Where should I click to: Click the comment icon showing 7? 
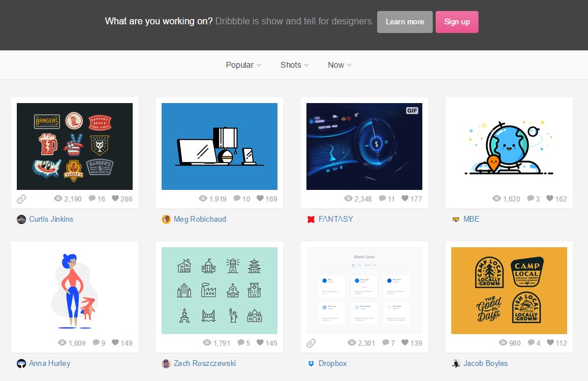386,343
